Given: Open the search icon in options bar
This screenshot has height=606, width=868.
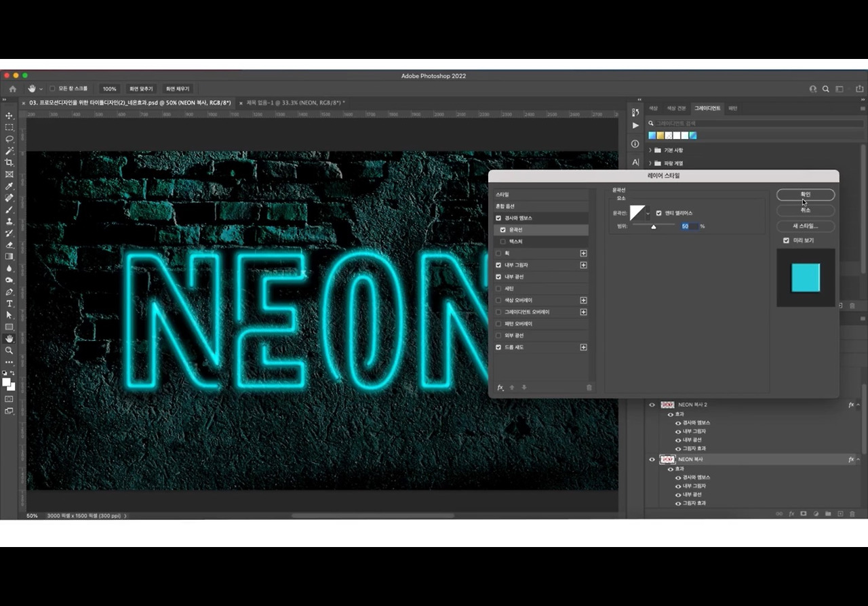Looking at the screenshot, I should click(x=825, y=89).
